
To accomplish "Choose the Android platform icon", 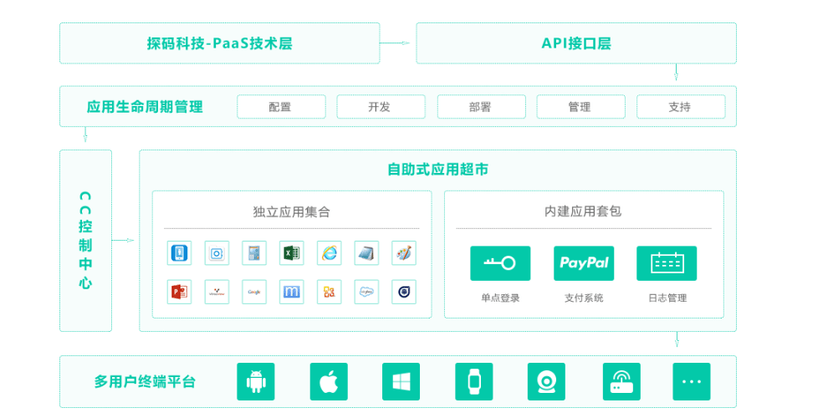I will 256,381.
